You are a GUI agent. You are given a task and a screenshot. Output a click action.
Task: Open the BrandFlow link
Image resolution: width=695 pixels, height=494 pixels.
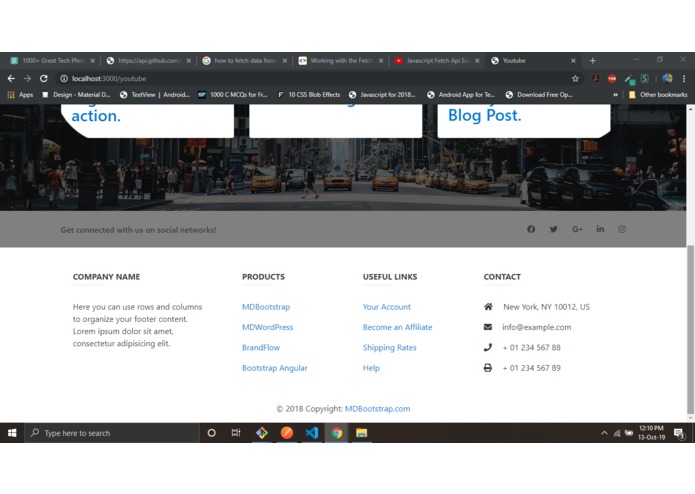261,347
